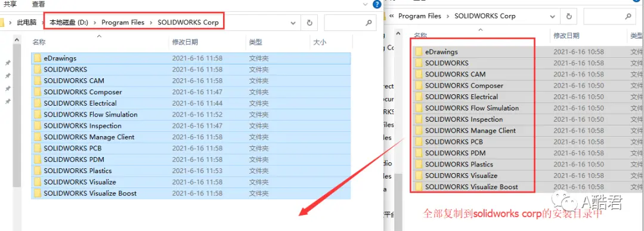The width and height of the screenshot is (644, 231).
Task: Click the left window navigation pane scrollbar
Action: [17, 115]
